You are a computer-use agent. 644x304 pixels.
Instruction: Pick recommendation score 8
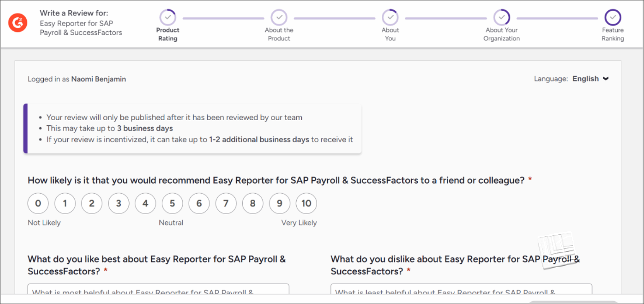253,203
